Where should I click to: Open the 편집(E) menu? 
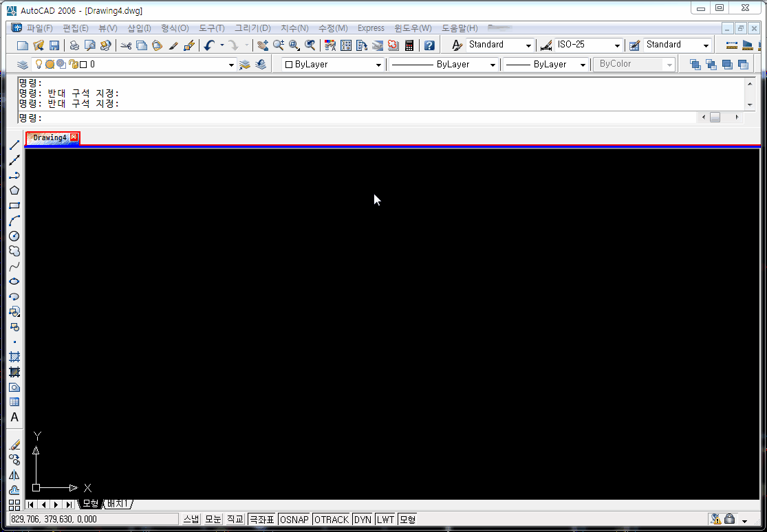(x=76, y=28)
